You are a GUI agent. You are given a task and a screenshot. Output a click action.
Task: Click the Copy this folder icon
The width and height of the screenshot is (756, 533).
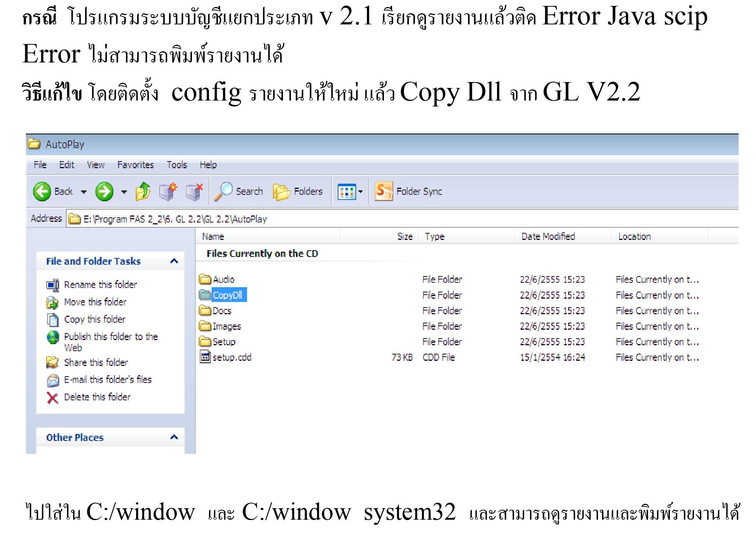click(x=53, y=319)
